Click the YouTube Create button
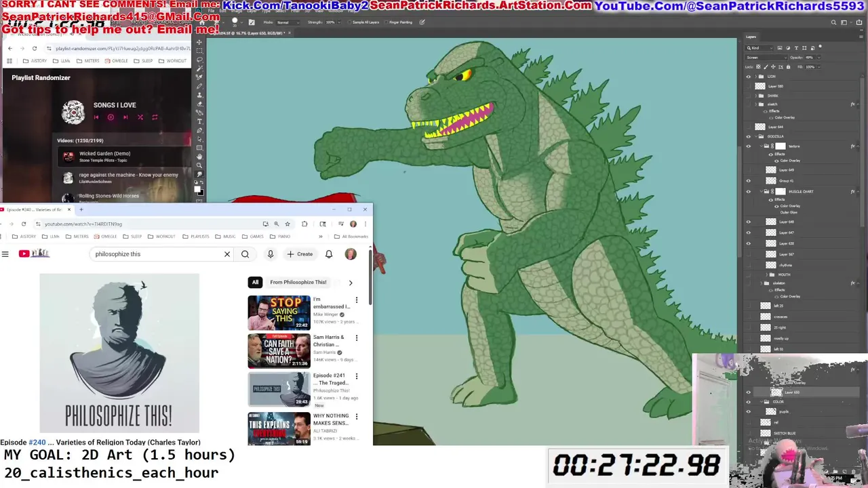This screenshot has height=488, width=868. [300, 254]
